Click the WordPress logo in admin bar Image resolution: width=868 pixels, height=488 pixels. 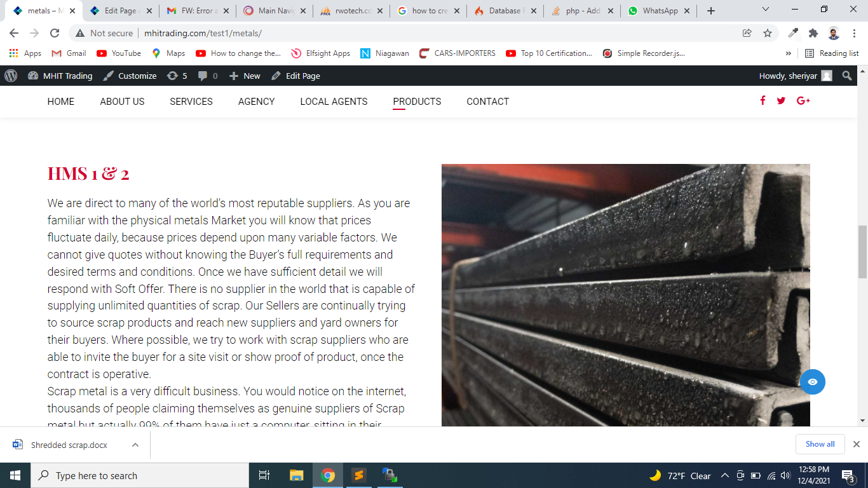tap(11, 76)
